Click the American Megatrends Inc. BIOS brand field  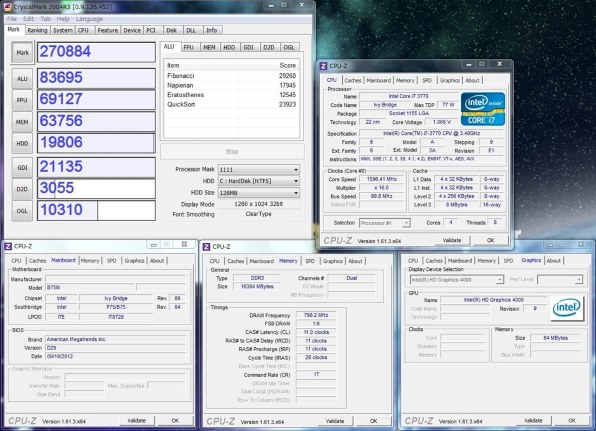coord(116,339)
